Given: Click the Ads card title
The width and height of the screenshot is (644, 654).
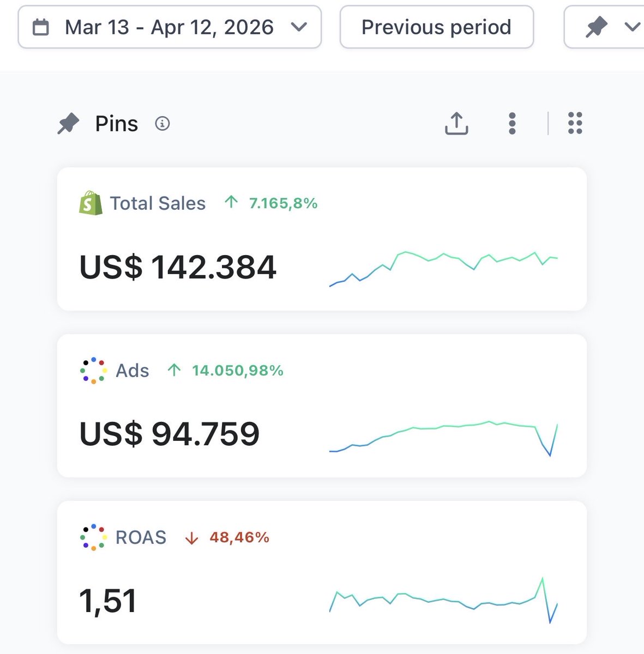Looking at the screenshot, I should (x=133, y=371).
